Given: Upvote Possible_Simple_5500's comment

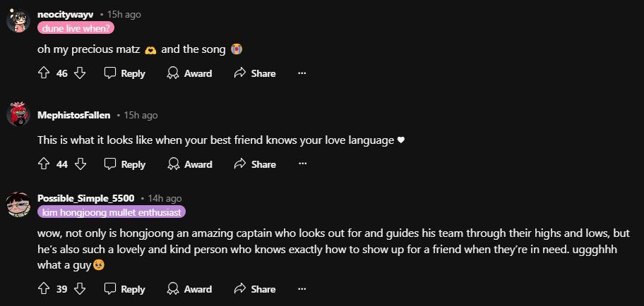Looking at the screenshot, I should [44, 289].
